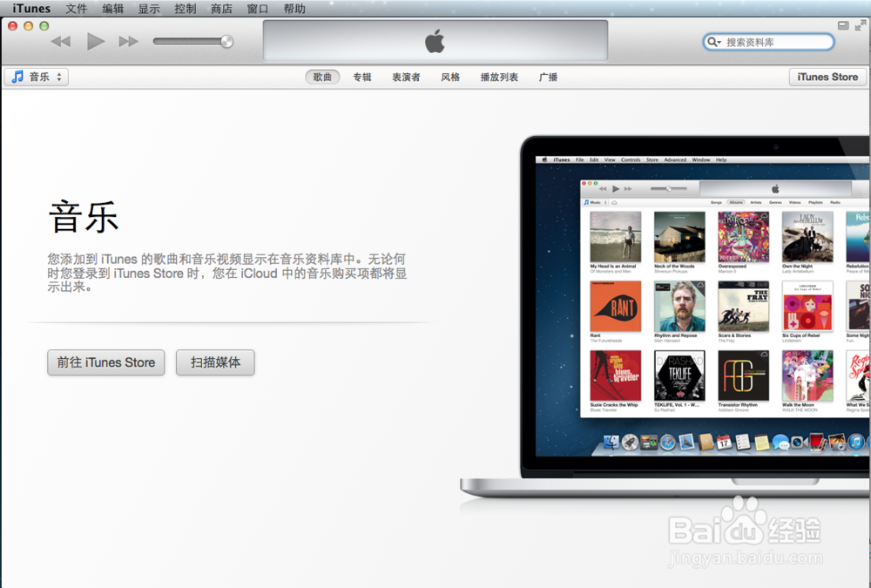Screen dimensions: 871x588
Task: Click the Overexposed album cover
Action: coord(744,237)
